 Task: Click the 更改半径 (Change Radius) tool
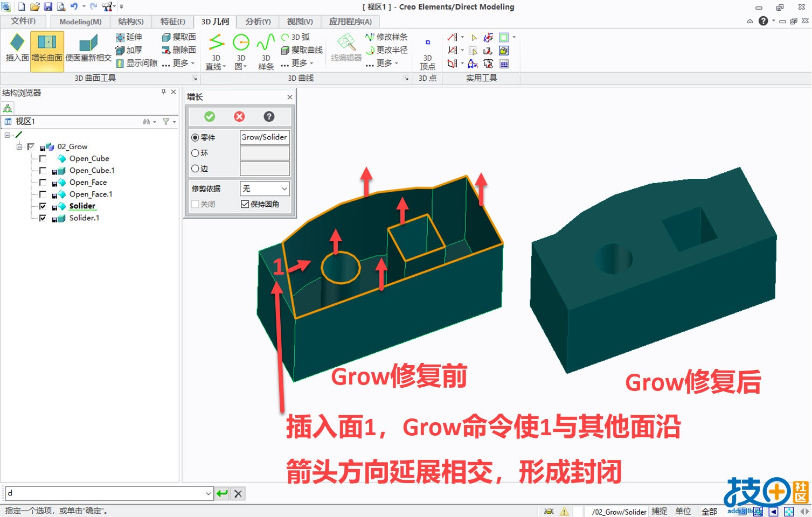[x=386, y=50]
